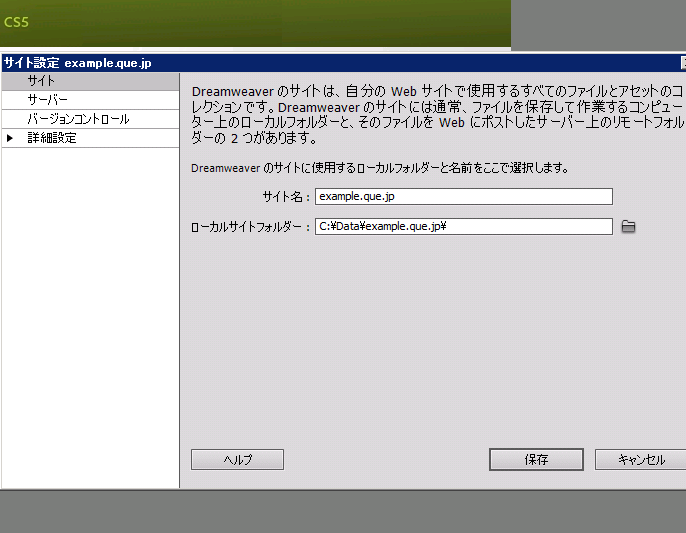The height and width of the screenshot is (533, 686).
Task: Expand the 詳細設定 triangle
Action: click(10, 138)
